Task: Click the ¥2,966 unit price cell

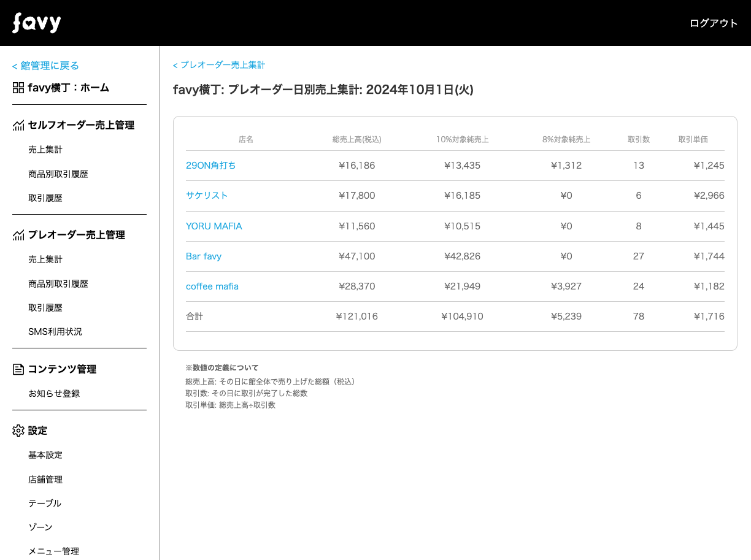Action: pos(709,196)
